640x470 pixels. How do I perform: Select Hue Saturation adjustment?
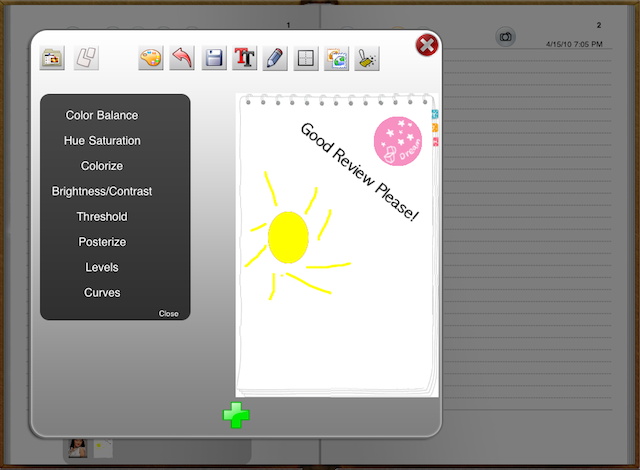coord(102,141)
